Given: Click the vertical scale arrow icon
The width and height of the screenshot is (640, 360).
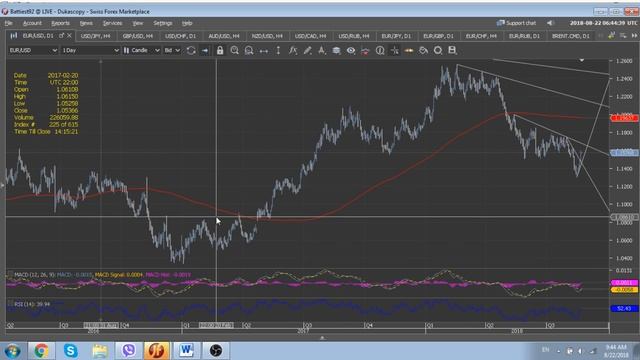Looking at the screenshot, I should pos(278,50).
